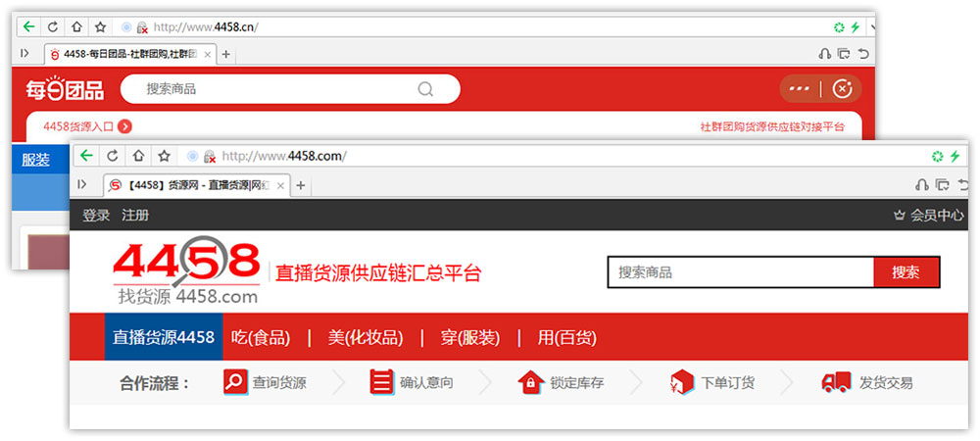Select 【4458】货源网 browser tab

coord(196,185)
